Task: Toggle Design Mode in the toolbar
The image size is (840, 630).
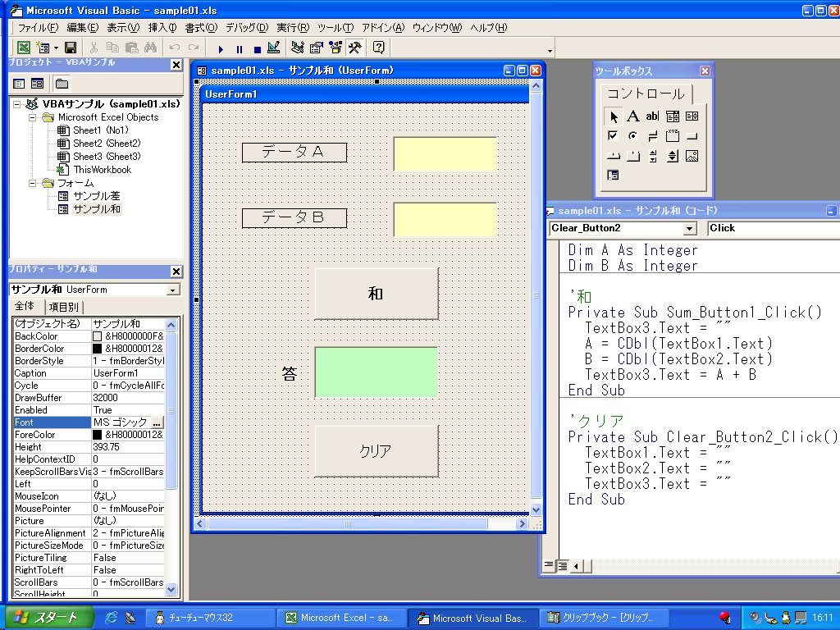Action: point(274,48)
